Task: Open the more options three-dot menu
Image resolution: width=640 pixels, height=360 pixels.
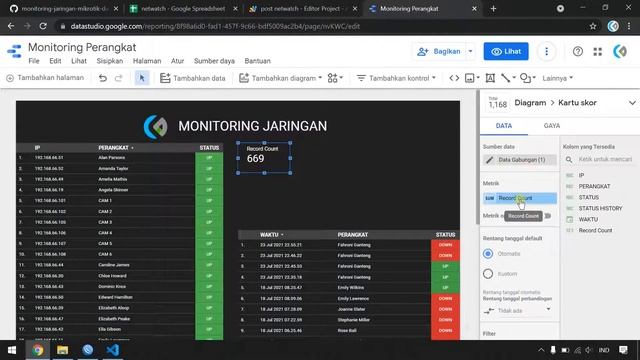Action: [x=546, y=51]
